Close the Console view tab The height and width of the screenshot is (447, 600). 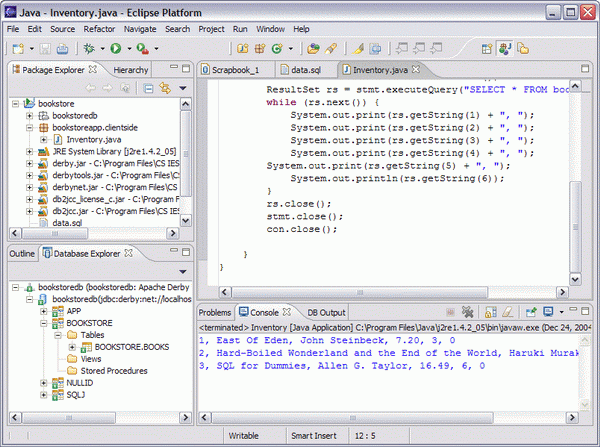287,312
